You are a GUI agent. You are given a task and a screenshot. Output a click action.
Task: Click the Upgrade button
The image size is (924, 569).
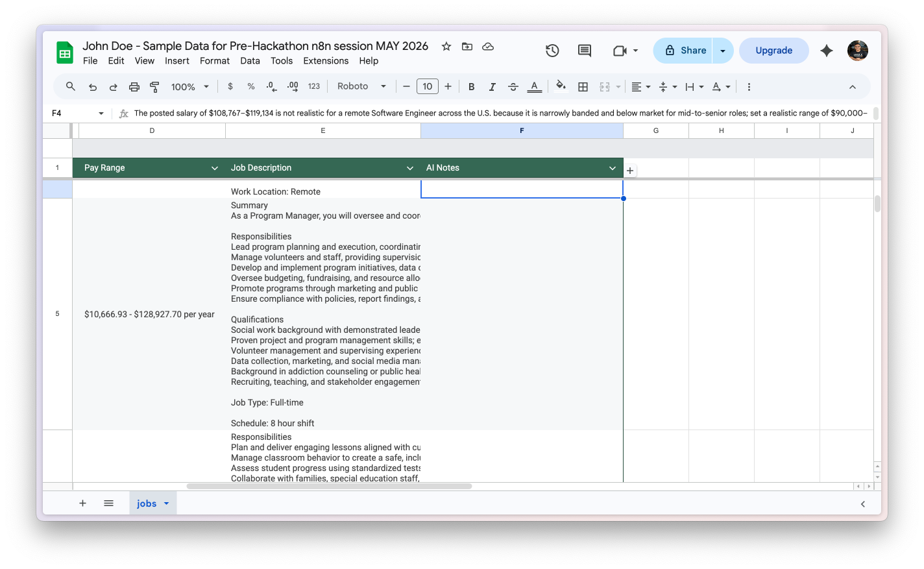tap(774, 51)
